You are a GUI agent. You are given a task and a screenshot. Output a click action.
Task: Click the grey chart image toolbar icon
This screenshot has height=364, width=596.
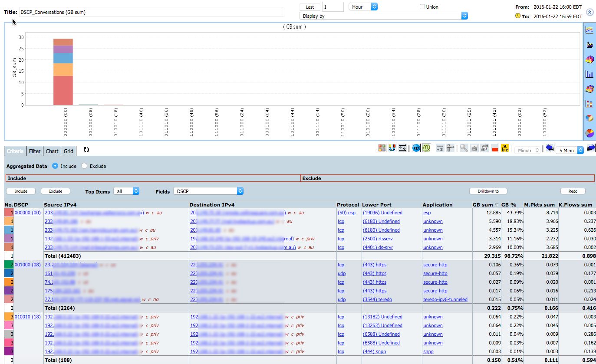pyautogui.click(x=474, y=148)
